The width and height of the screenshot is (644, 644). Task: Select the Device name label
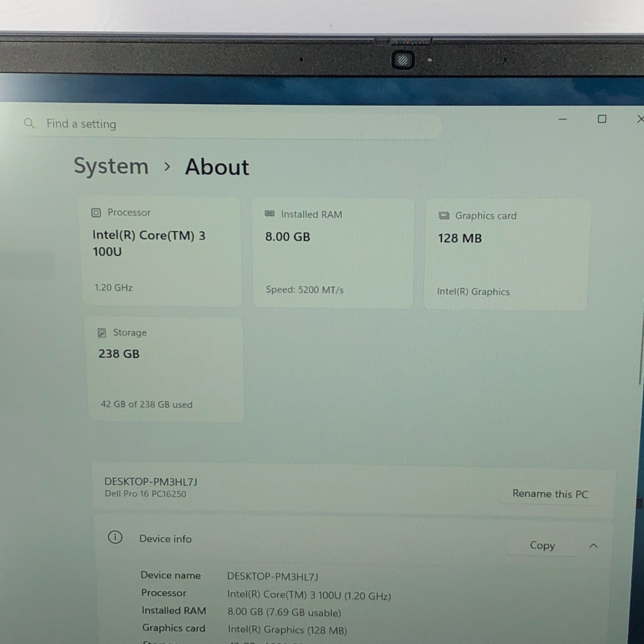(170, 575)
